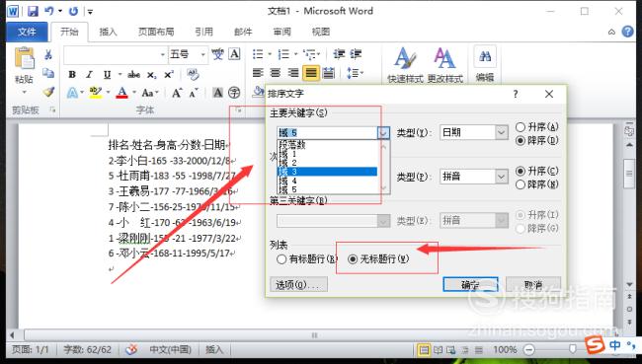642x364 pixels.
Task: Click the 取消 button
Action: click(533, 285)
